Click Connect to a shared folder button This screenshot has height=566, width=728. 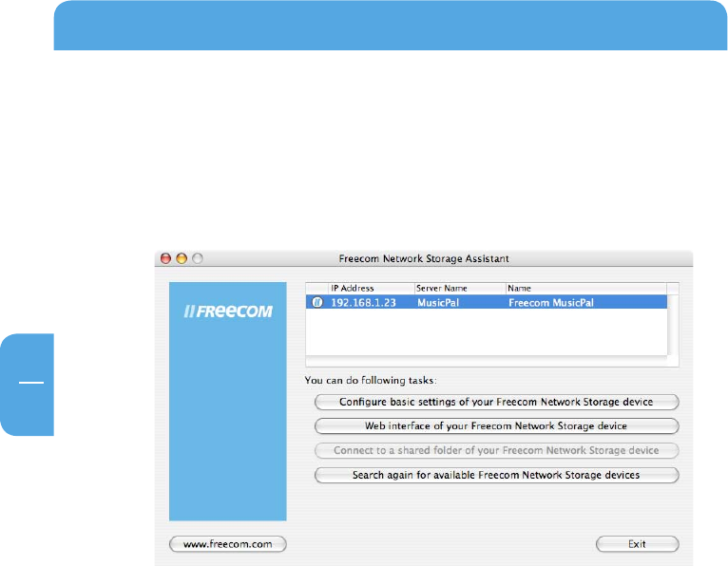(496, 450)
